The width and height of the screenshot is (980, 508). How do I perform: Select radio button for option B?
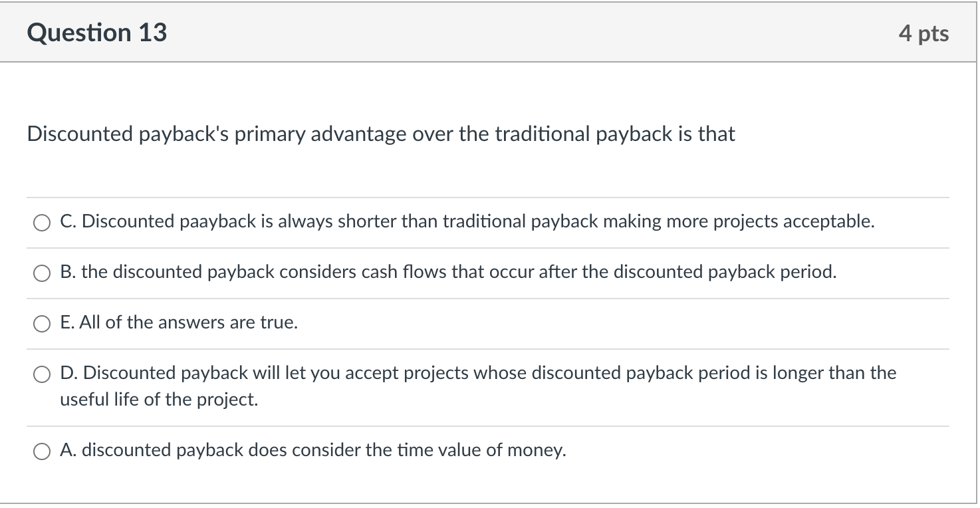click(x=42, y=273)
